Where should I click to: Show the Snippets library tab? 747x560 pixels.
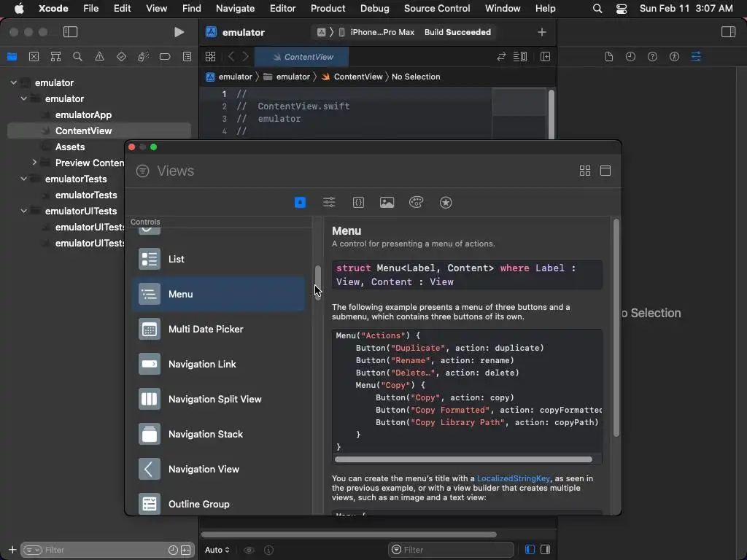coord(358,203)
